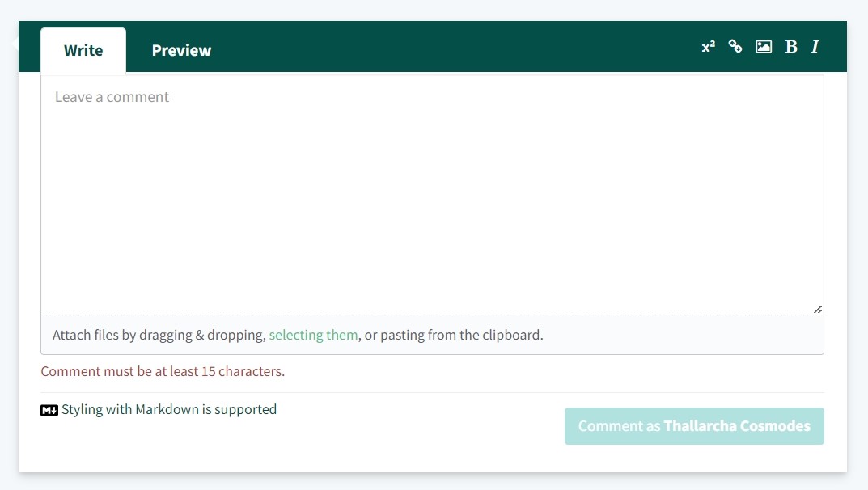Viewport: 868px width, 490px height.
Task: Open the Preview tab
Action: (181, 50)
